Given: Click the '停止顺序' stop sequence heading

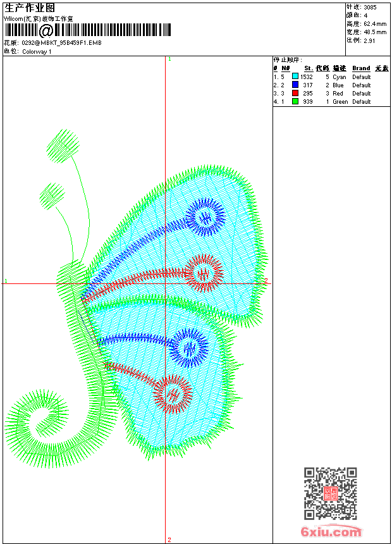Looking at the screenshot, I should pos(287,60).
